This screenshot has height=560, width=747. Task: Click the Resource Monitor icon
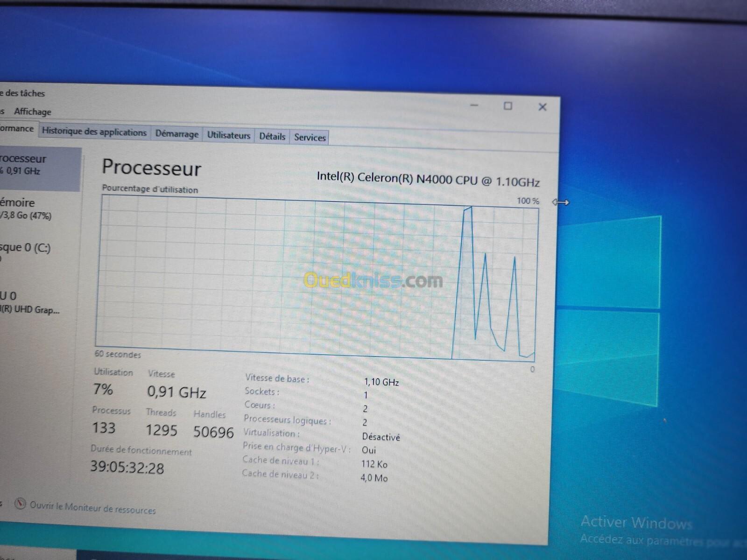click(20, 504)
